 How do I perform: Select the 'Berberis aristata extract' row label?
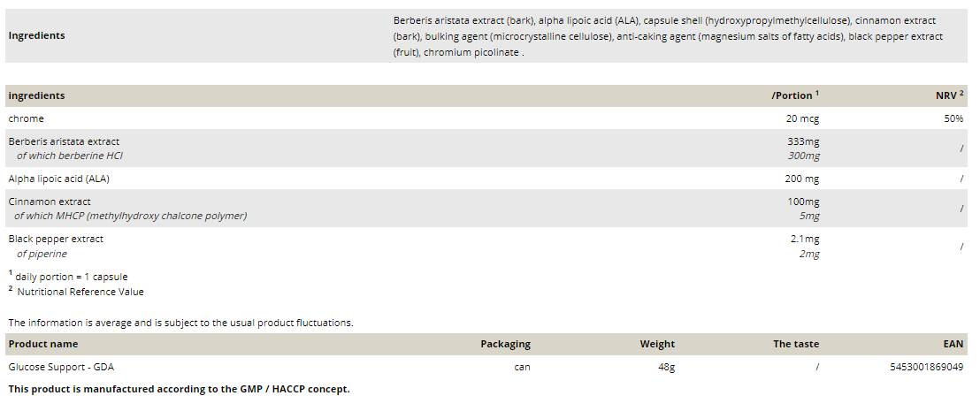(64, 141)
